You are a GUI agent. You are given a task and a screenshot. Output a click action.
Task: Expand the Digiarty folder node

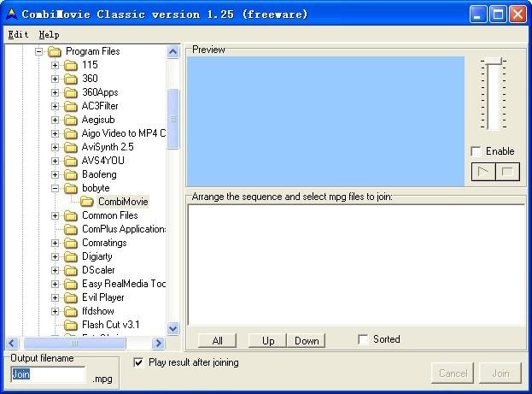tap(55, 256)
